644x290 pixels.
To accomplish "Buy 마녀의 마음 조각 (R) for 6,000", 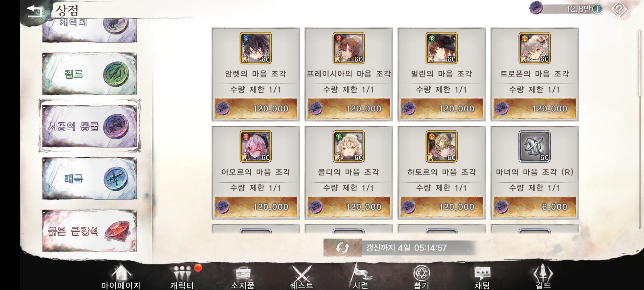I will [535, 207].
